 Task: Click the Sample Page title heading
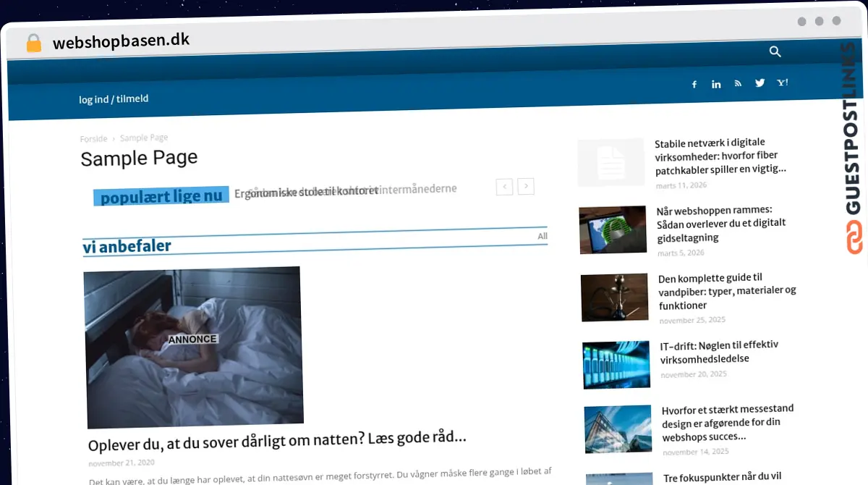point(139,159)
